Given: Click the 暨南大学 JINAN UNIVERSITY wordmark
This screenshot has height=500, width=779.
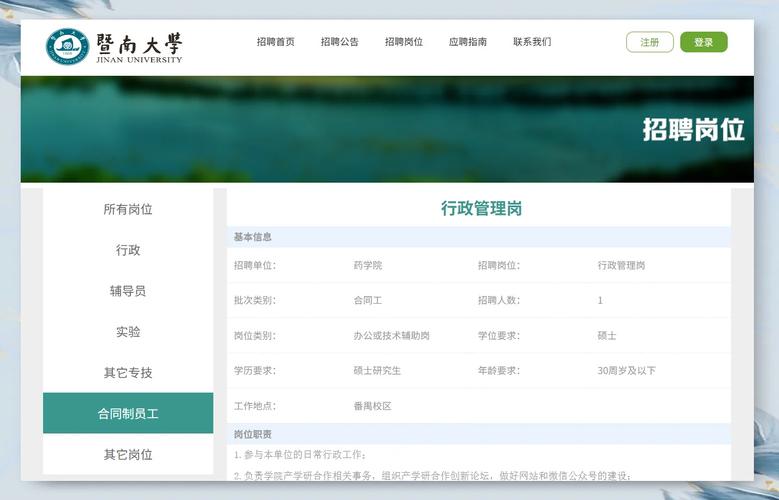Looking at the screenshot, I should click(x=139, y=48).
